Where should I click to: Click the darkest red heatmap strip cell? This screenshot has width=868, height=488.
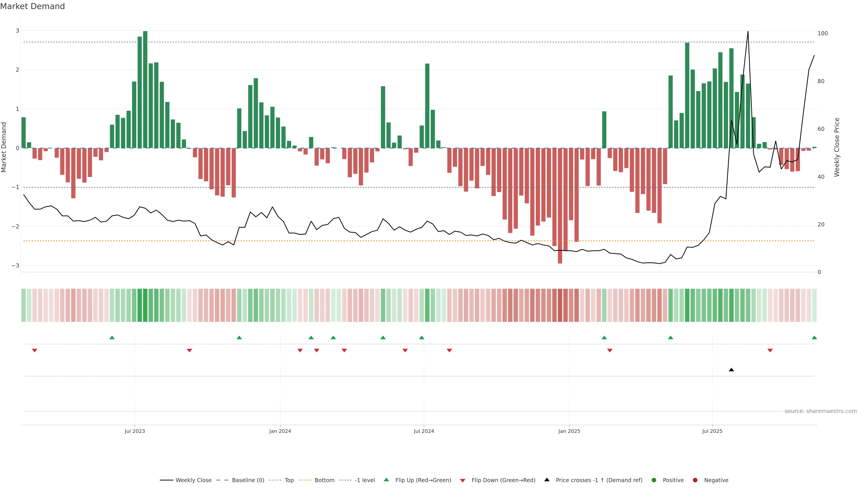[x=560, y=305]
